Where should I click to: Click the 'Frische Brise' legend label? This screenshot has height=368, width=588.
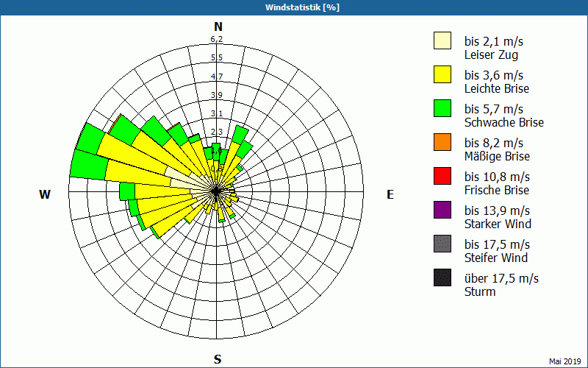click(x=497, y=190)
